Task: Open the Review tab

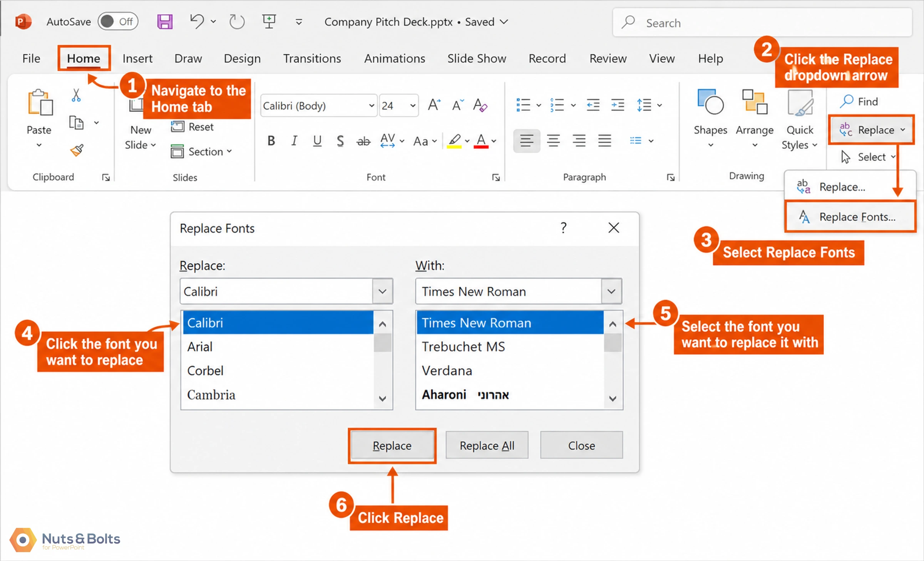Action: click(608, 58)
